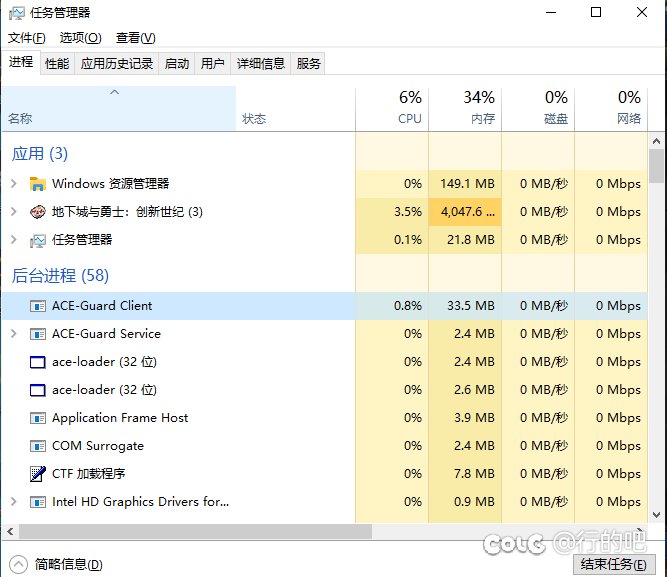Click the COM Surrogate process icon

coord(38,446)
